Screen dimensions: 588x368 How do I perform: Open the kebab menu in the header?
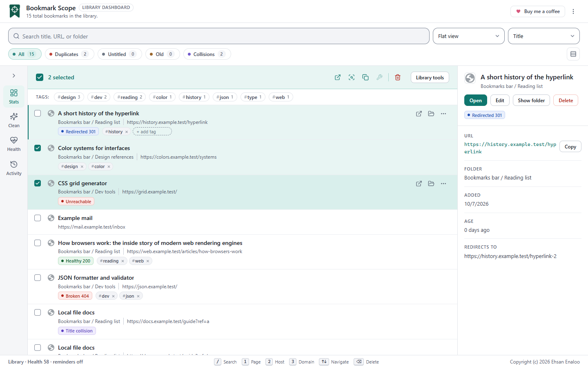click(x=573, y=11)
